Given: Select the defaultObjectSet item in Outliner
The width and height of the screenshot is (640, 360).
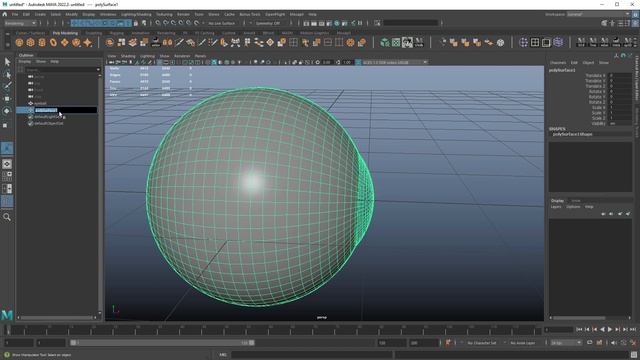Looking at the screenshot, I should click(x=49, y=123).
